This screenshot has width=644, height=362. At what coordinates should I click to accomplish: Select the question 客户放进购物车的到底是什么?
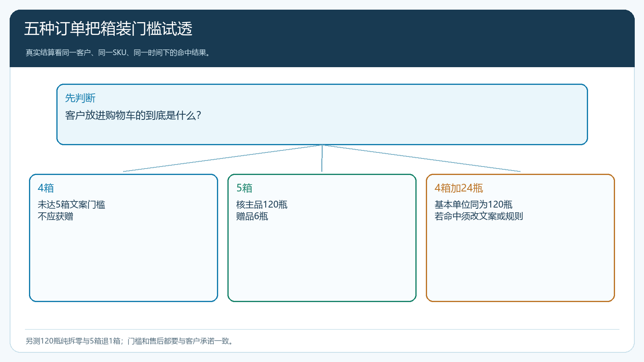(x=133, y=115)
